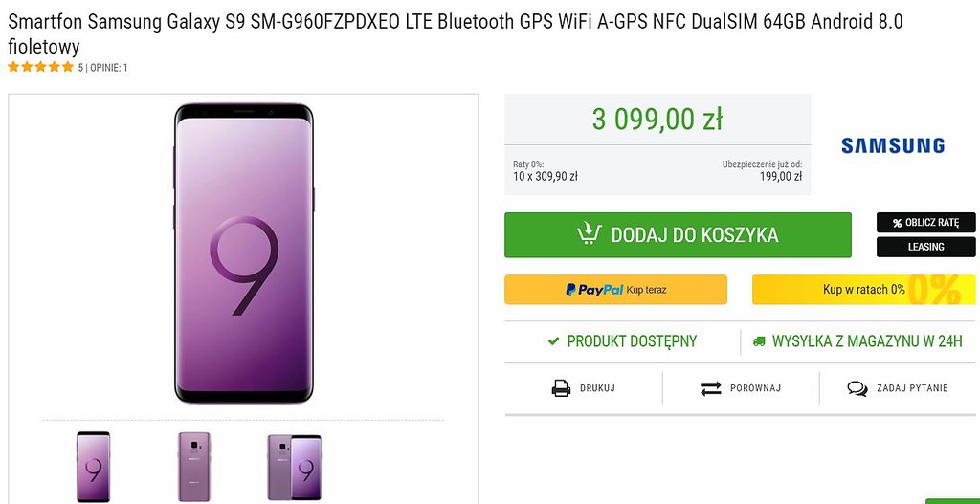Click the five-star rating
Screen dimensions: 980x504
pos(40,67)
